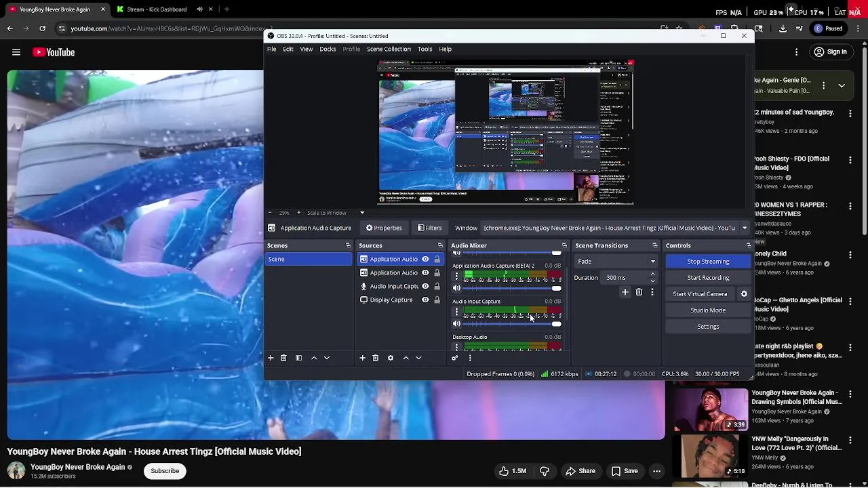Open OBS View menu

(x=307, y=49)
